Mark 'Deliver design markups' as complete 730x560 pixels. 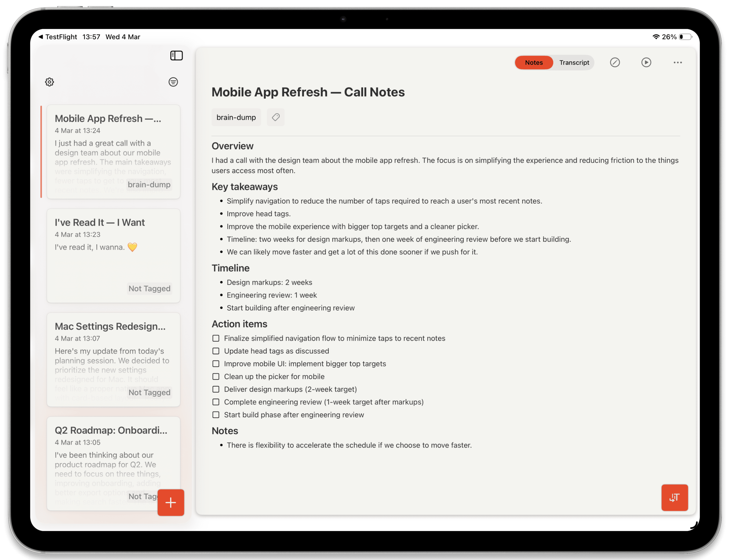(215, 389)
